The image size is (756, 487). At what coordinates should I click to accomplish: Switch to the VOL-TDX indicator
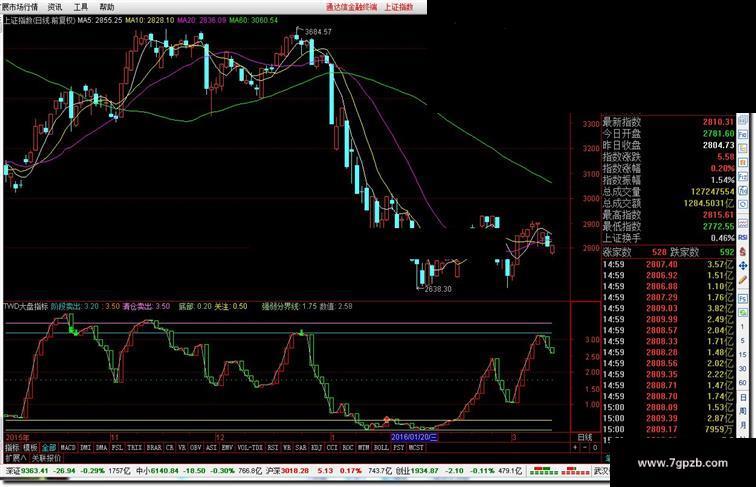[x=250, y=448]
